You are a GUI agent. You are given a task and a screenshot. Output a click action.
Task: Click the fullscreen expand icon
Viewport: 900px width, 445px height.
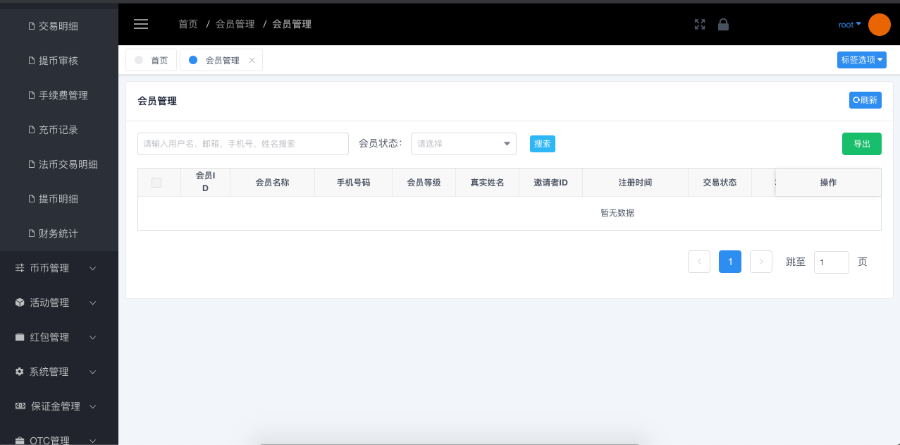tap(700, 24)
